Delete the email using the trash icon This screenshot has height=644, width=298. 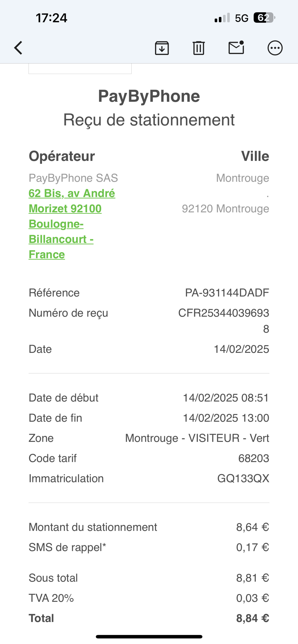point(199,48)
